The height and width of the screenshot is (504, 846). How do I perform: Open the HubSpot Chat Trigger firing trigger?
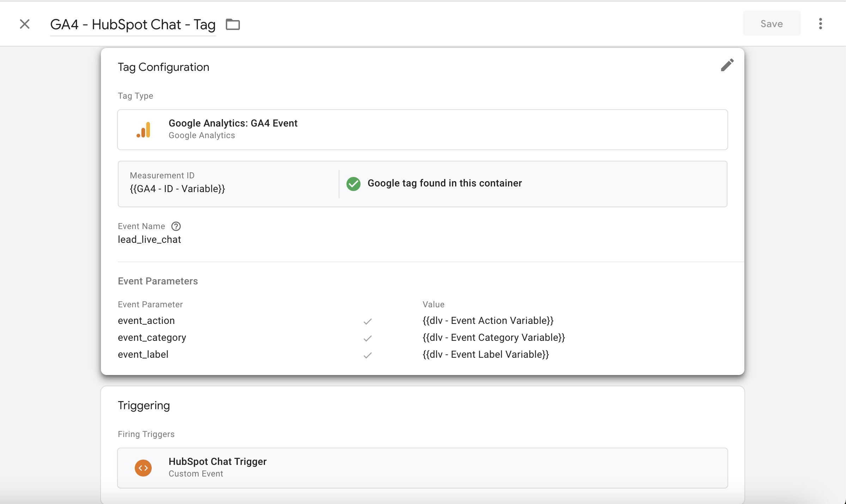pyautogui.click(x=423, y=468)
